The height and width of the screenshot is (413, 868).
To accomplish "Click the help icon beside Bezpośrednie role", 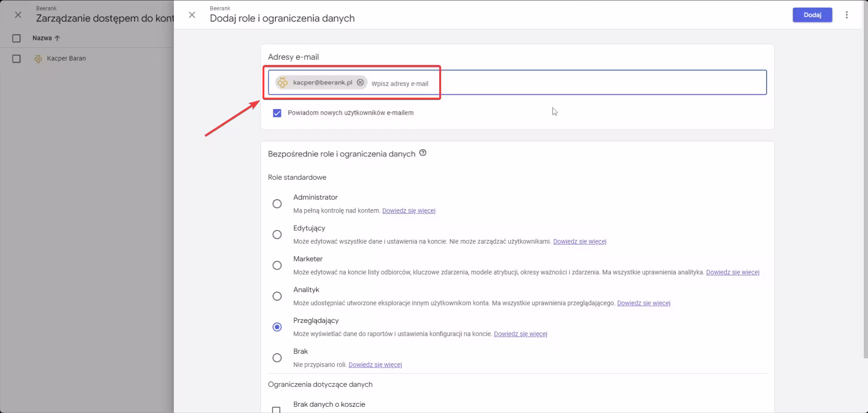I will [x=423, y=153].
